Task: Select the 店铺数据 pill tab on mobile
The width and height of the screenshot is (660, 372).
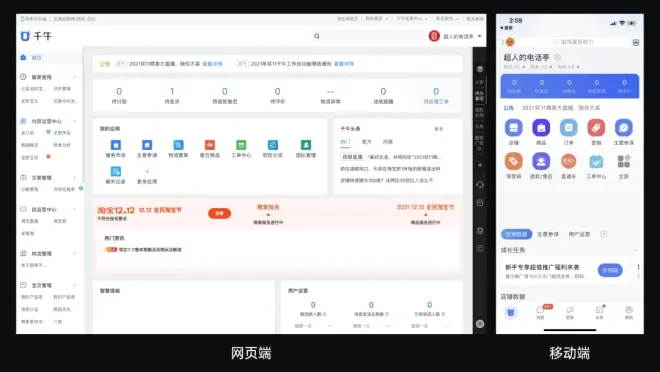Action: click(x=516, y=234)
